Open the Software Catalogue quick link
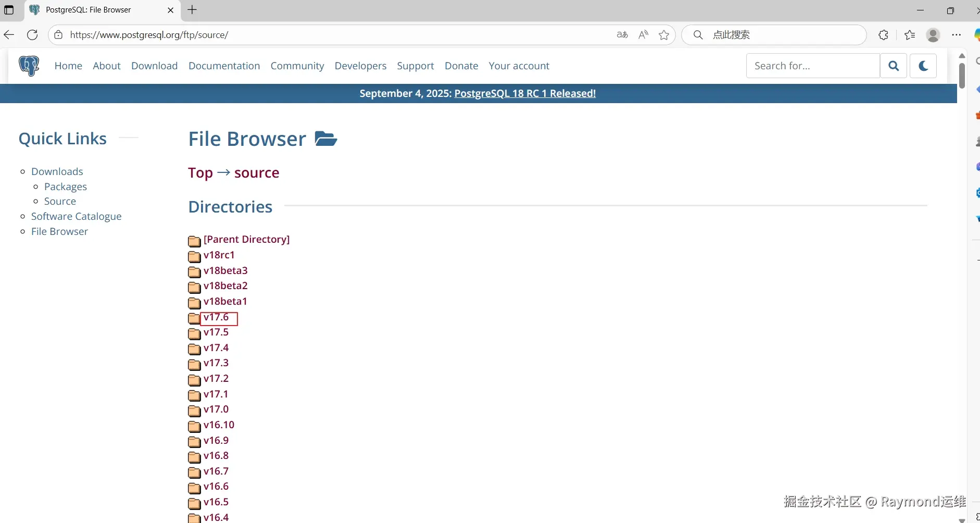980x523 pixels. point(77,216)
